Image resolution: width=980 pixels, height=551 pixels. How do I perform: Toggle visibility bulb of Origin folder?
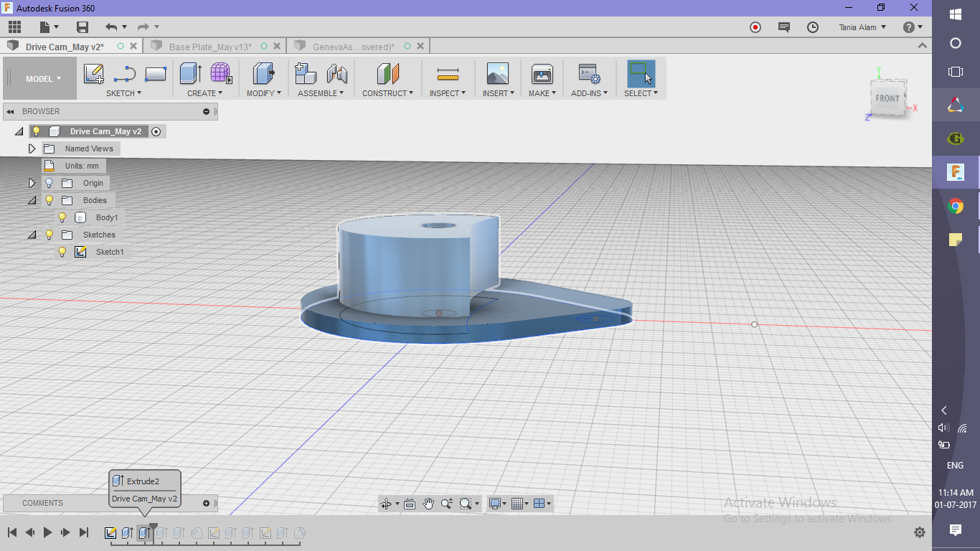click(x=50, y=183)
